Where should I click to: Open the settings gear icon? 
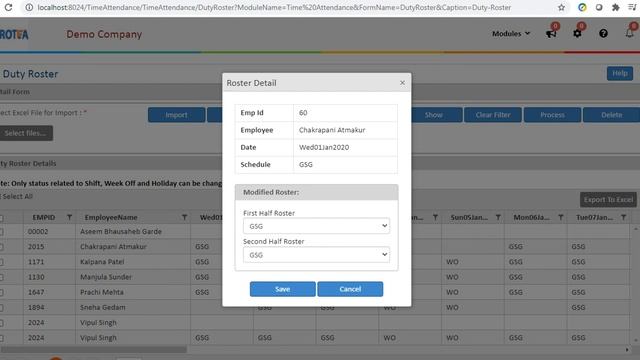(577, 33)
